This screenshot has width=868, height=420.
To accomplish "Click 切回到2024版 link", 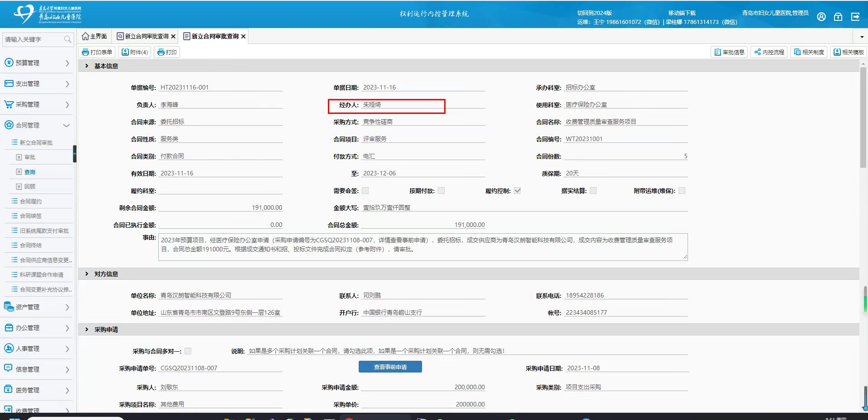I will click(x=594, y=13).
